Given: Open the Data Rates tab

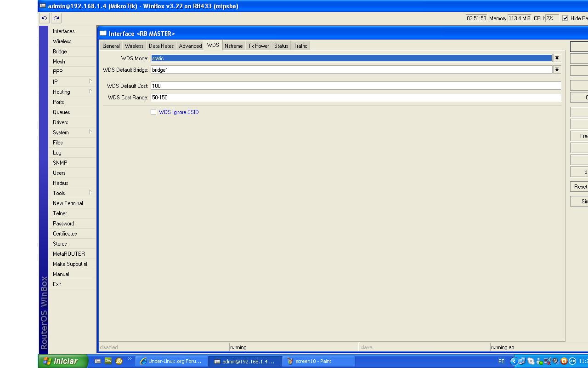Looking at the screenshot, I should 161,46.
